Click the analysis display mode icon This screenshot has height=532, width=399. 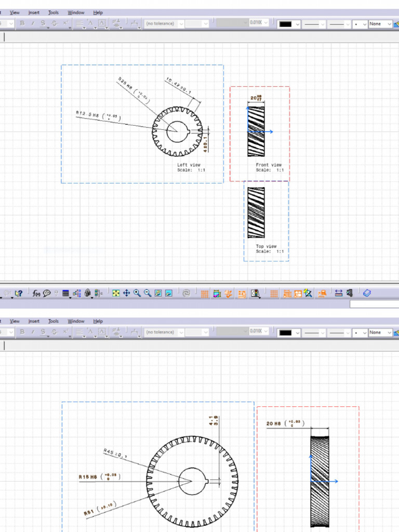(217, 294)
